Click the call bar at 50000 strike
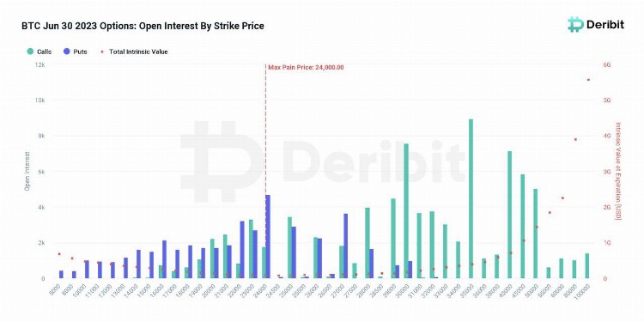The image size is (644, 322). pyautogui.click(x=536, y=234)
